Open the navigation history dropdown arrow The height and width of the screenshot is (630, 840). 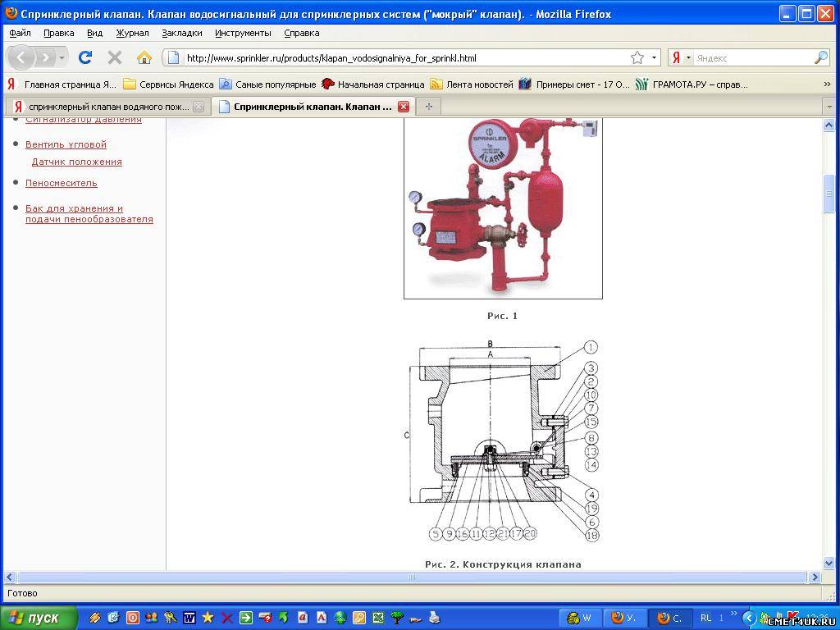pyautogui.click(x=62, y=57)
